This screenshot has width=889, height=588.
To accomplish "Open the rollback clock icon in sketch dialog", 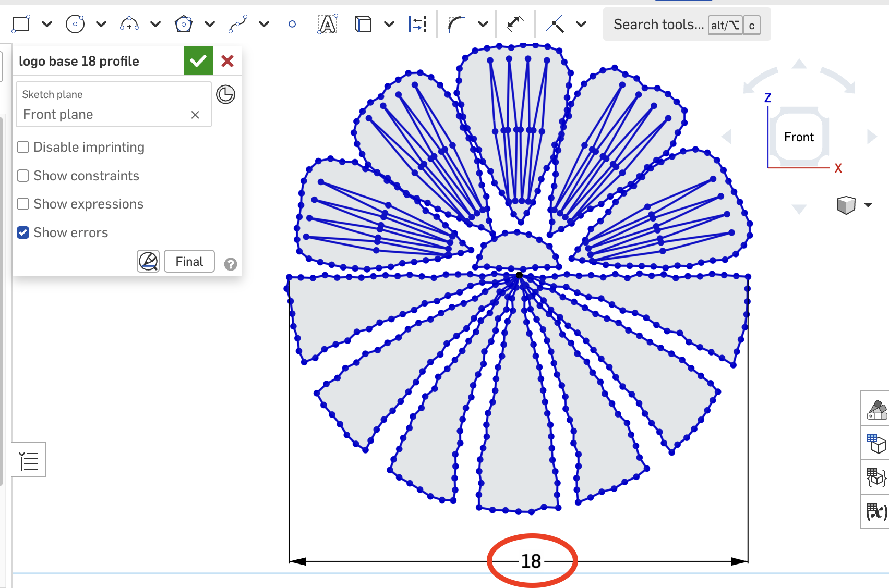I will pos(226,94).
